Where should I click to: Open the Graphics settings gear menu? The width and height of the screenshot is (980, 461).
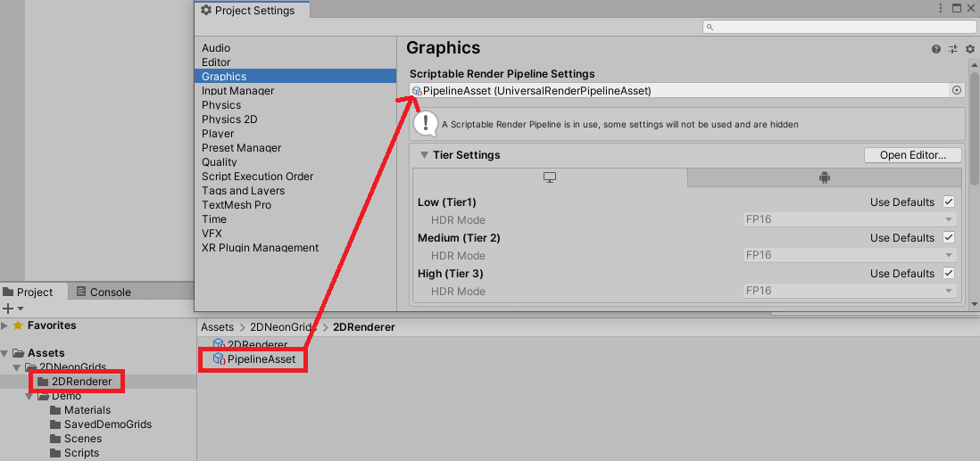pyautogui.click(x=969, y=49)
